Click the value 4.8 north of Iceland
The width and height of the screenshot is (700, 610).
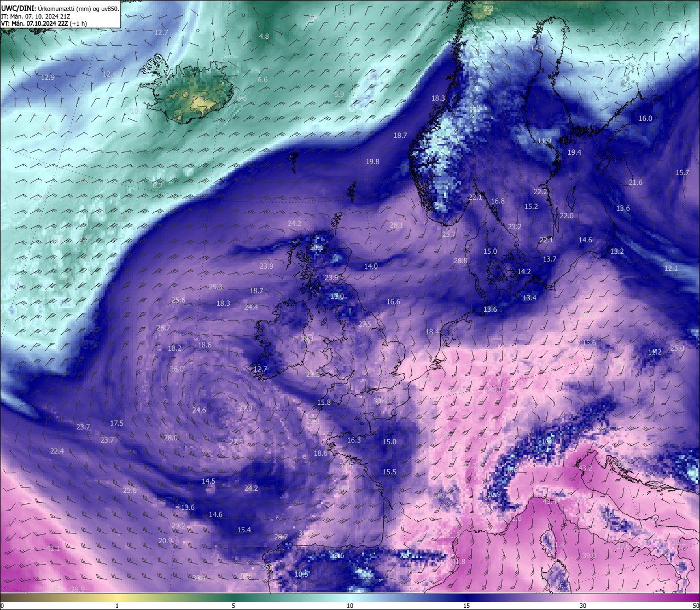(x=264, y=37)
